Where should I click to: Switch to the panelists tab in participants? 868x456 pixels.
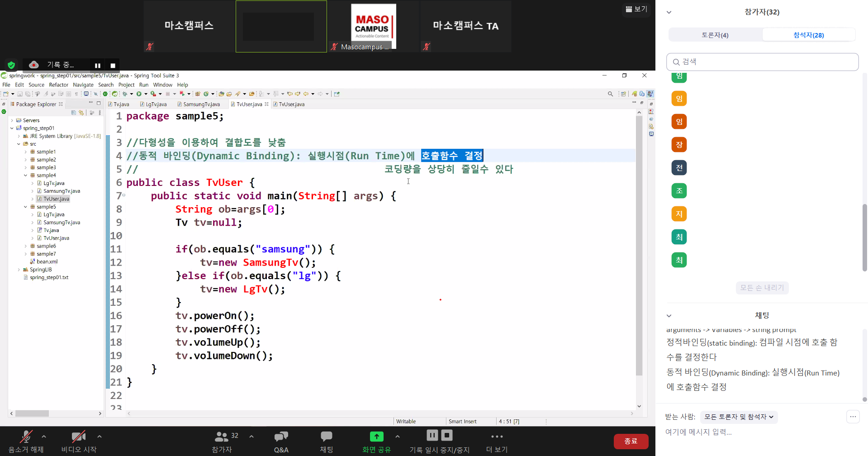[715, 35]
